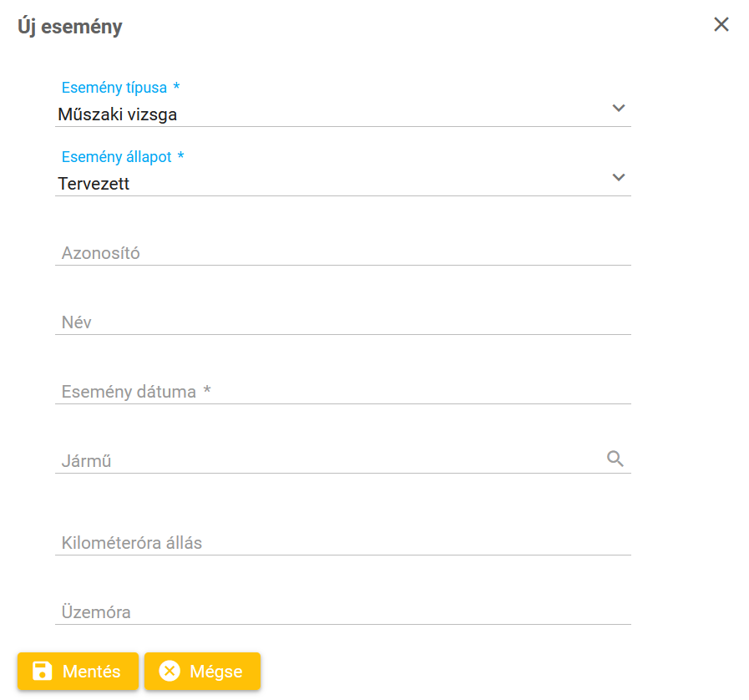Close the Új esemény dialog
Screen dimensions: 749x700
pyautogui.click(x=721, y=25)
